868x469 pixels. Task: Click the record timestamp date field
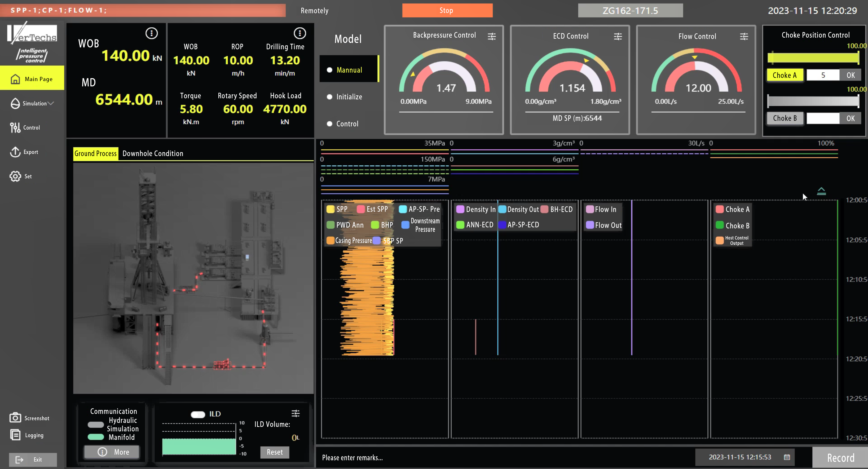tap(745, 457)
